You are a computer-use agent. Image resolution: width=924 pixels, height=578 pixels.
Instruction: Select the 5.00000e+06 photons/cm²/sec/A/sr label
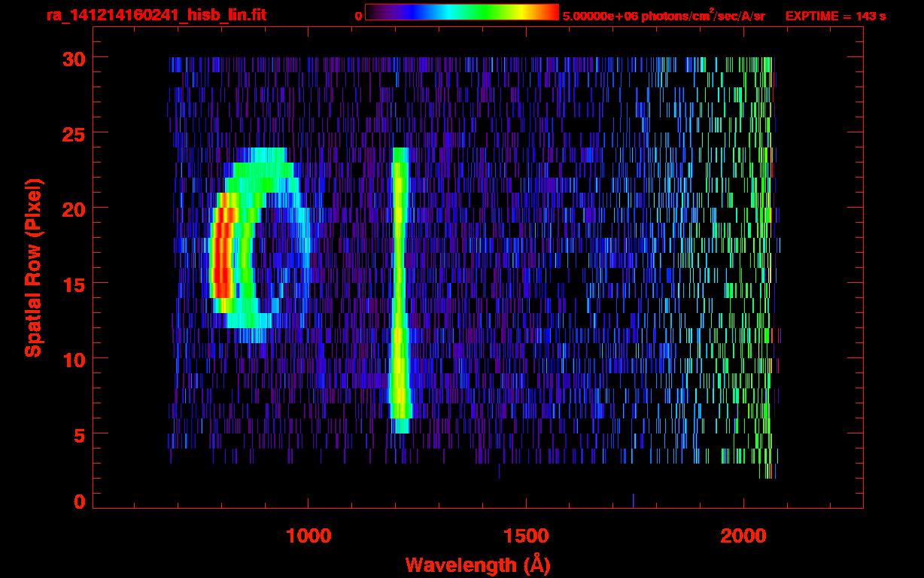[x=664, y=15]
